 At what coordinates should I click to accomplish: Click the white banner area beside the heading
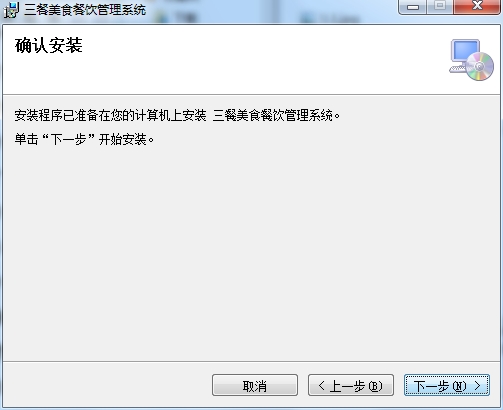tap(260, 60)
